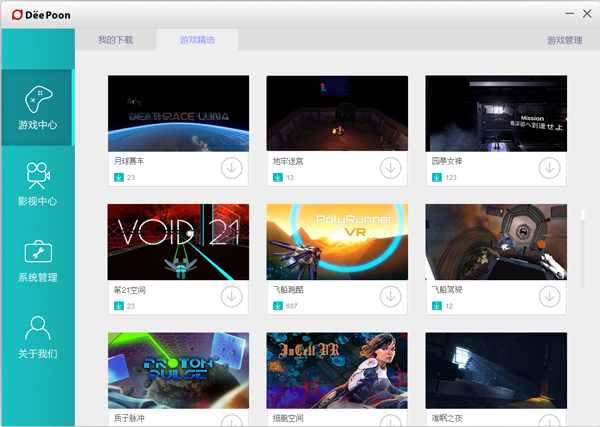Download 飞船跑酷 with its arrow button
600x427 pixels.
click(390, 297)
